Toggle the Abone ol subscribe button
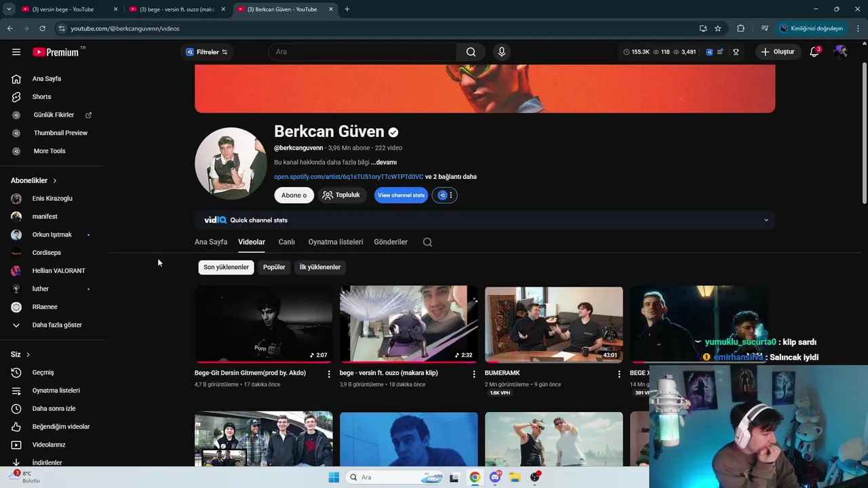The width and height of the screenshot is (868, 488). 294,195
